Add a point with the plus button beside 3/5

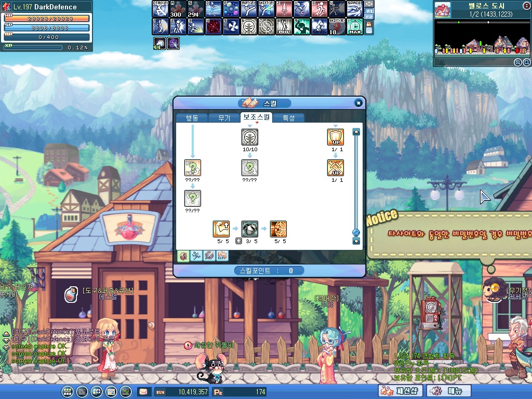click(238, 241)
